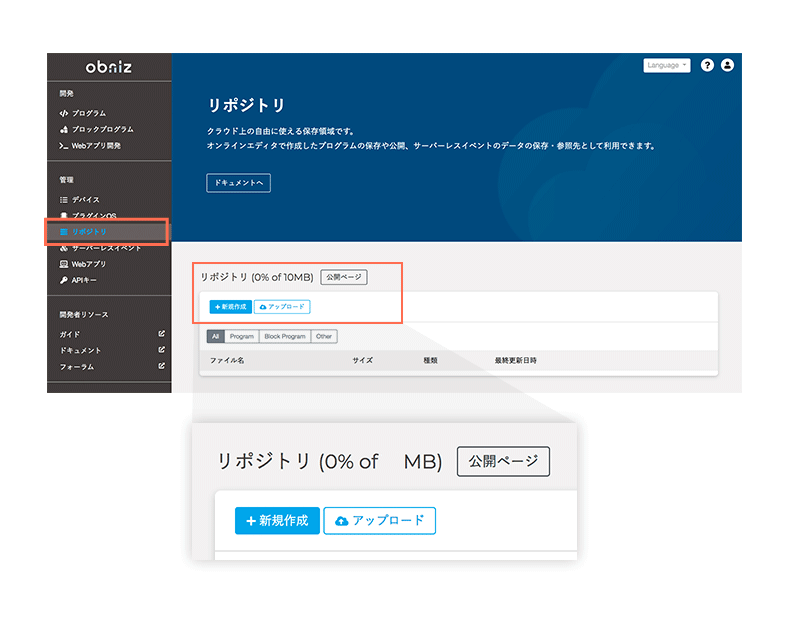Click the small アップロード button
800x620 pixels.
pos(282,307)
